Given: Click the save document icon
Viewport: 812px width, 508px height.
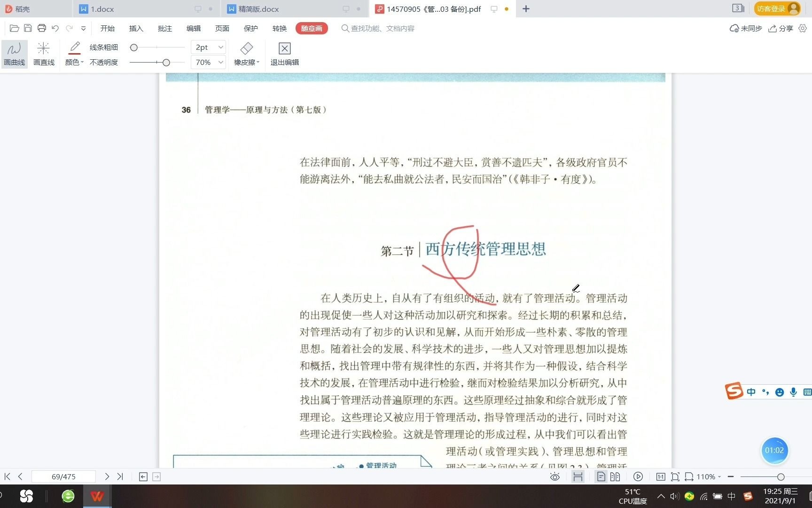Looking at the screenshot, I should [28, 28].
